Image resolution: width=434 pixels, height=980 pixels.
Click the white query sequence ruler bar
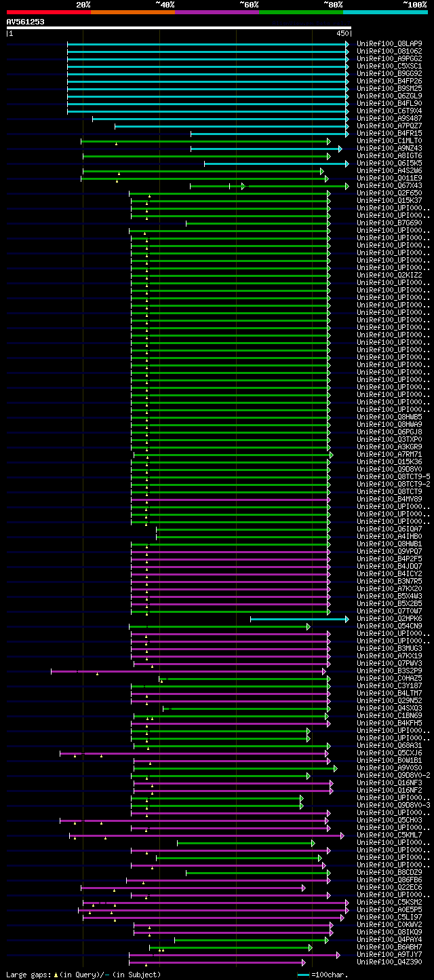click(x=179, y=28)
